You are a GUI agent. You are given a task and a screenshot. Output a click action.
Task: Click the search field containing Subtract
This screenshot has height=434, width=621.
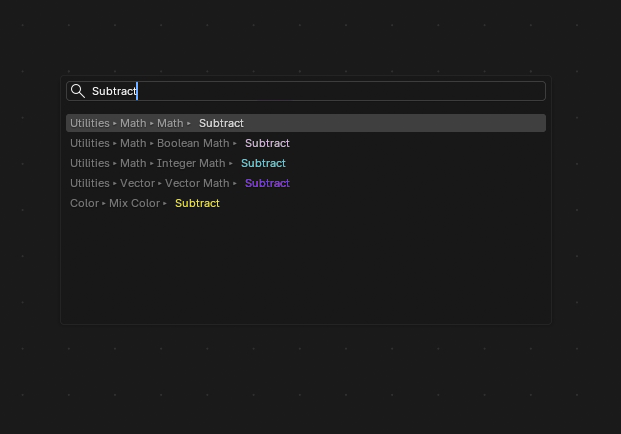tap(306, 91)
